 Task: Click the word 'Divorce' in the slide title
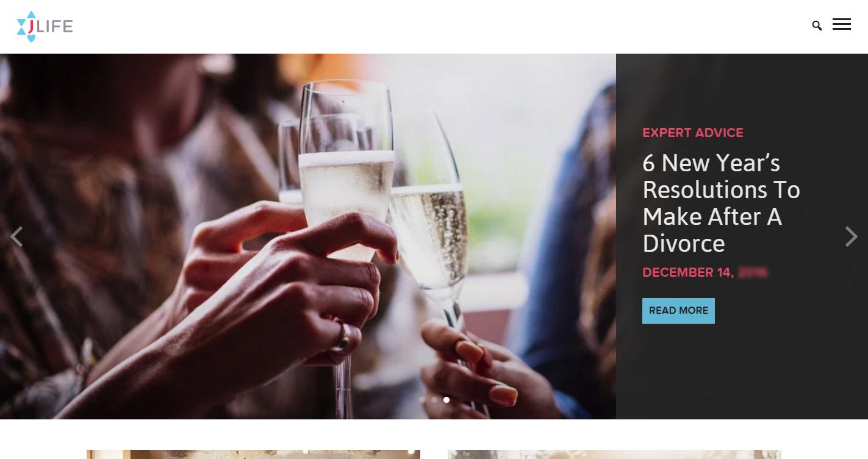[x=684, y=243]
